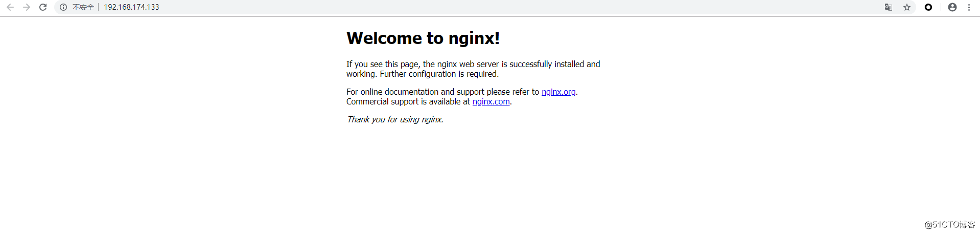Go back using the browser back arrow
Screen dimensions: 980x234
click(10, 7)
